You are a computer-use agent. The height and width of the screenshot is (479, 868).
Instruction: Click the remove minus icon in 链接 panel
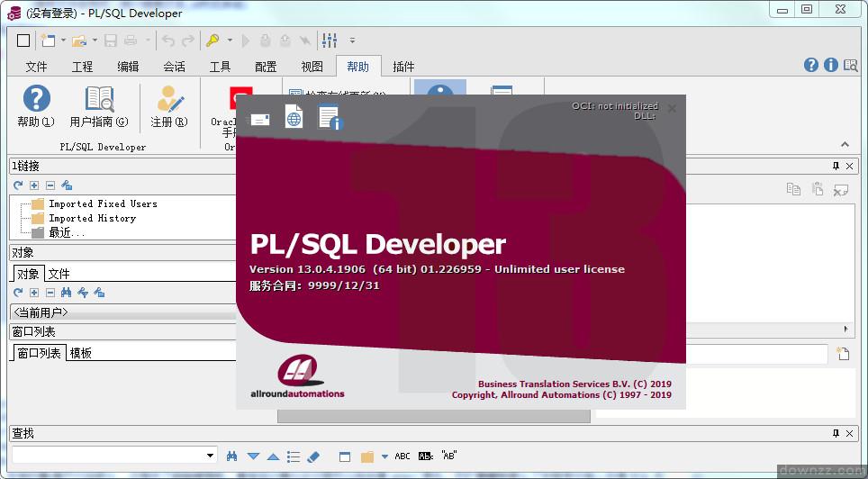[x=50, y=185]
